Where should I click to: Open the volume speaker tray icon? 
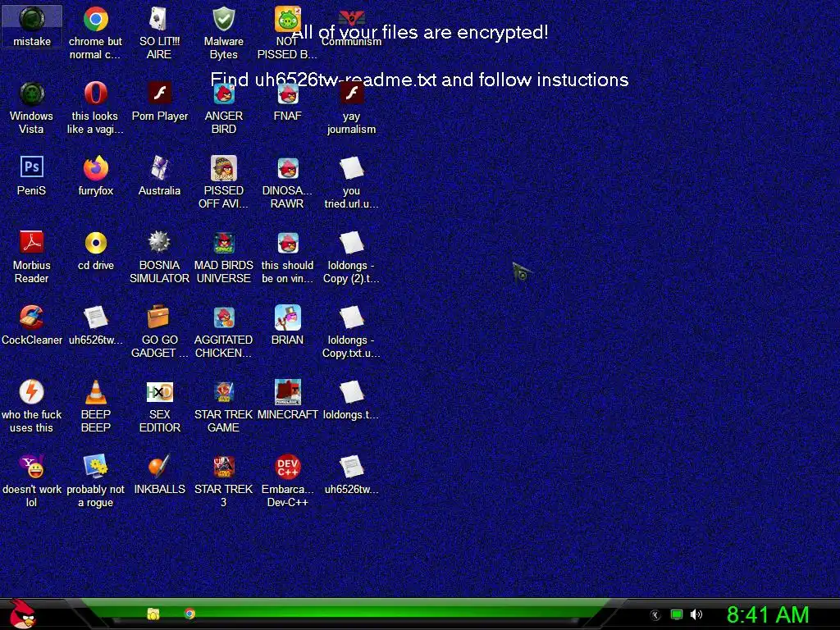696,614
